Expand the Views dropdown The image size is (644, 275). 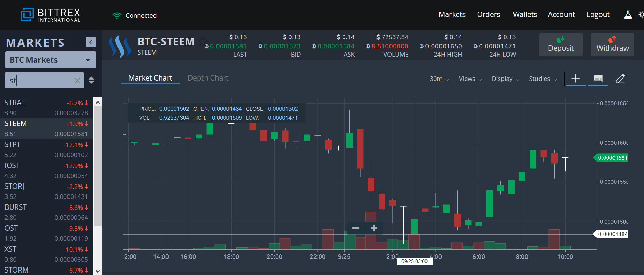[470, 79]
